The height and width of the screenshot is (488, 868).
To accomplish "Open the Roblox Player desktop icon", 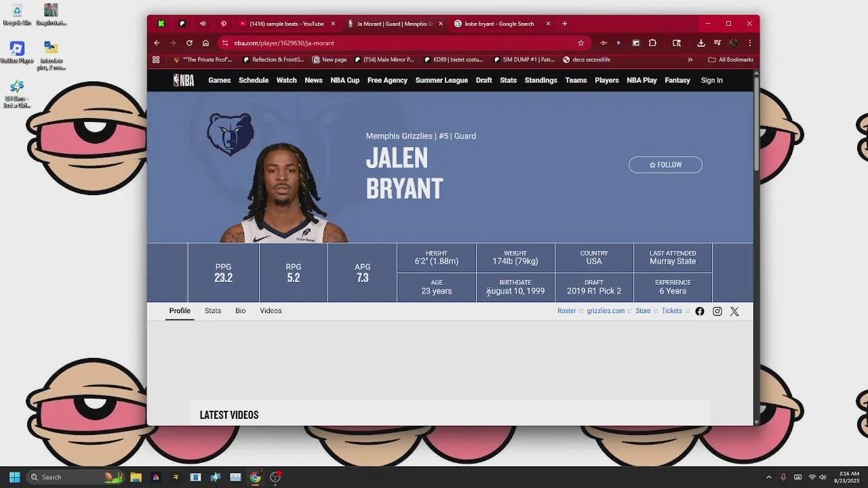I will coord(17,53).
